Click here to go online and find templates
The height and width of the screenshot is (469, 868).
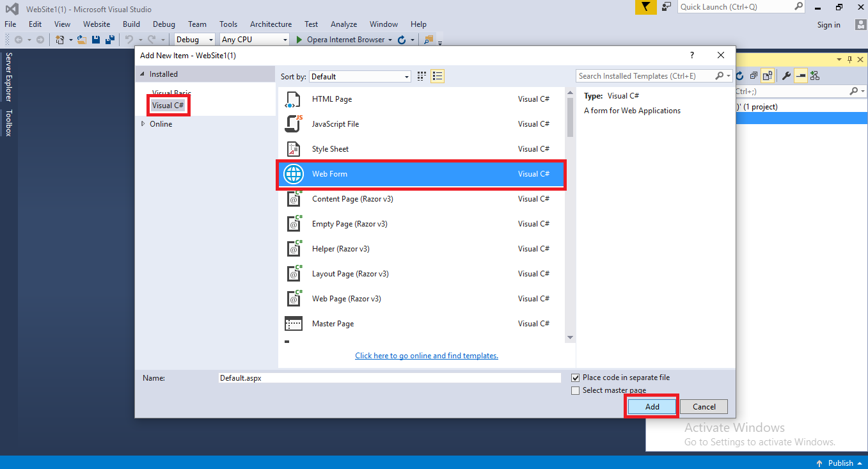click(x=426, y=355)
